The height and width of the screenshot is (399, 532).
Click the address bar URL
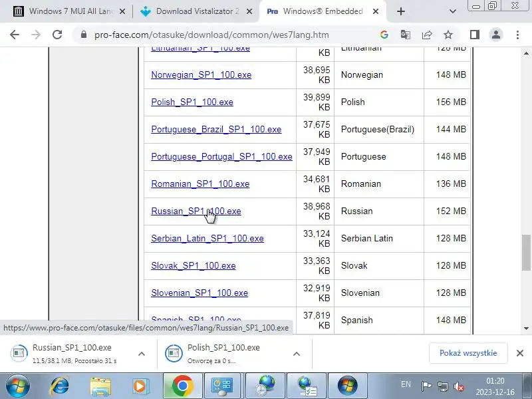tap(211, 35)
